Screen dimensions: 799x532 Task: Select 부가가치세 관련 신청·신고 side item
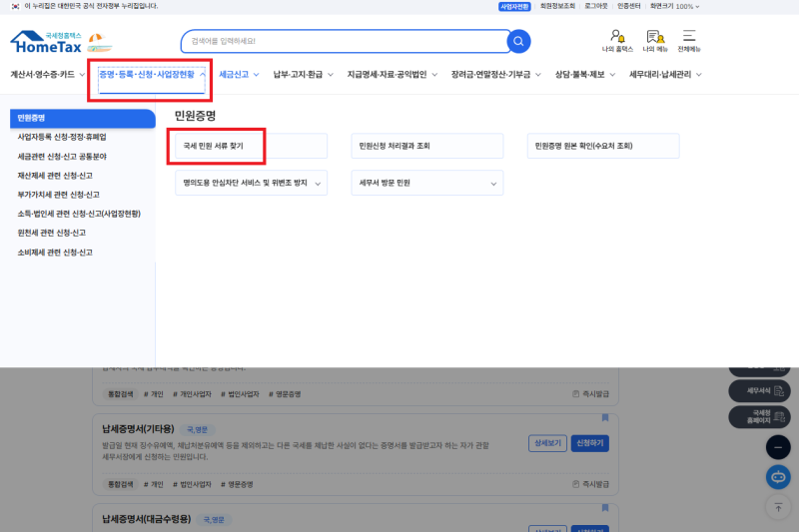pos(58,195)
